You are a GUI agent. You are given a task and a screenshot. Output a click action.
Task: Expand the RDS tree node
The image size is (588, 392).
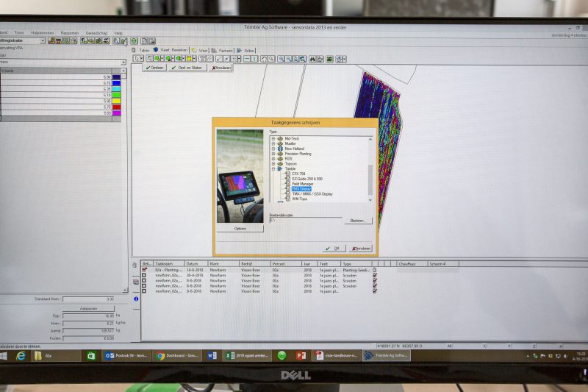coord(273,159)
